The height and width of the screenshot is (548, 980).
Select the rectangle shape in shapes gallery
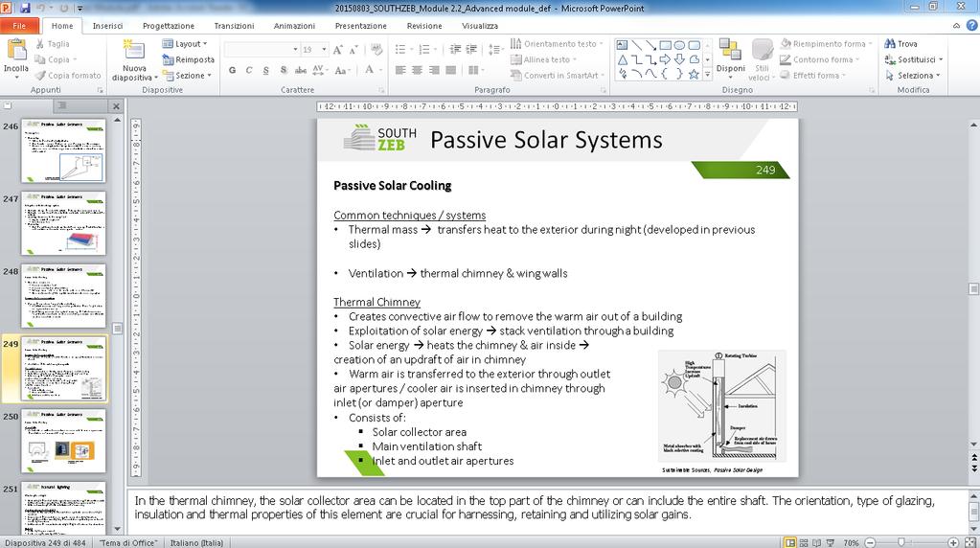(x=665, y=45)
